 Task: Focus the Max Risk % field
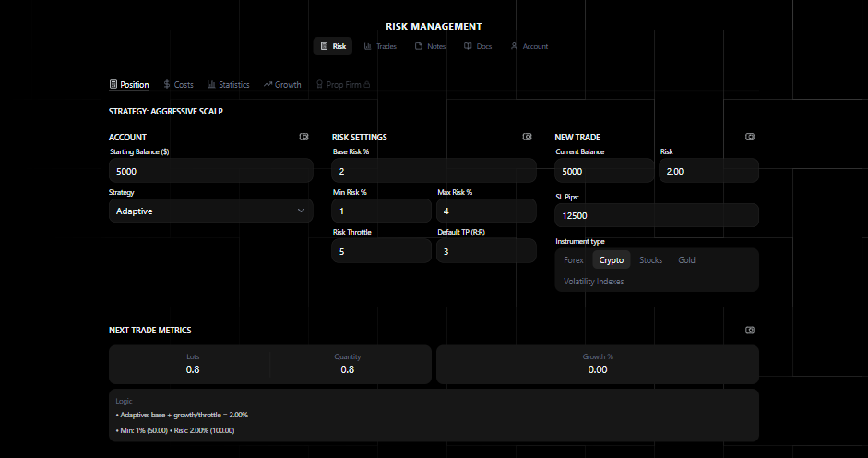click(x=487, y=211)
